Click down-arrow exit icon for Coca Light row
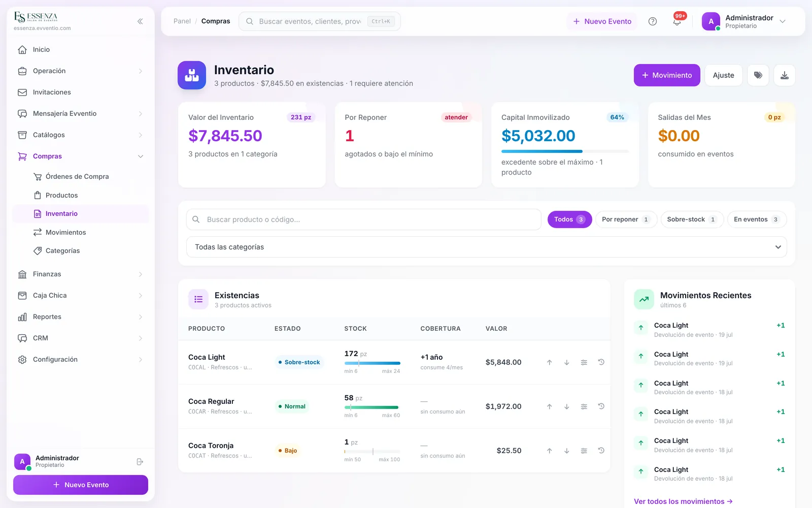This screenshot has height=508, width=812. (567, 362)
